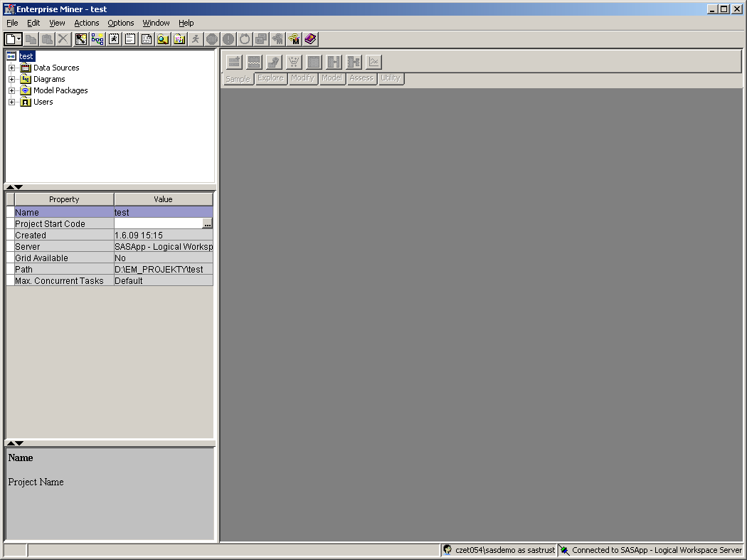Click the Run running-man toolbar icon
Image resolution: width=747 pixels, height=560 pixels.
click(196, 39)
